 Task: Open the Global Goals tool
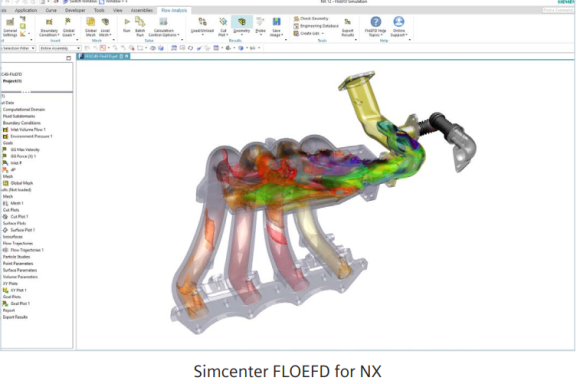point(68,27)
